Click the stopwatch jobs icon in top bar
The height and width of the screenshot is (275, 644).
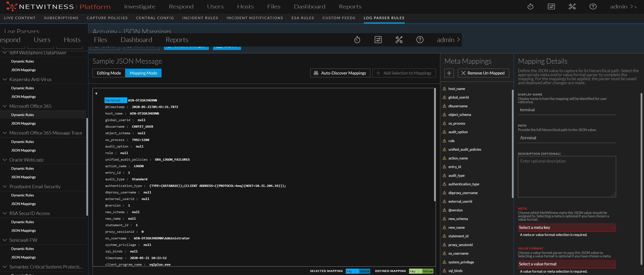click(530, 7)
